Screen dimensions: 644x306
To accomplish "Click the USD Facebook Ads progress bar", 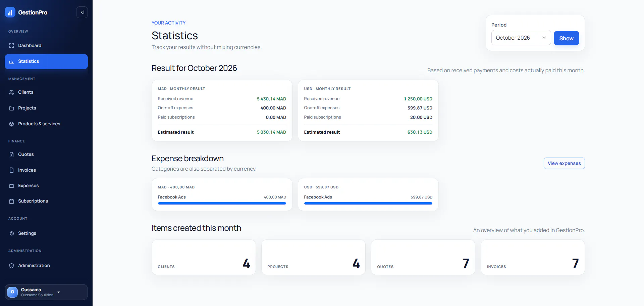I will 368,203.
